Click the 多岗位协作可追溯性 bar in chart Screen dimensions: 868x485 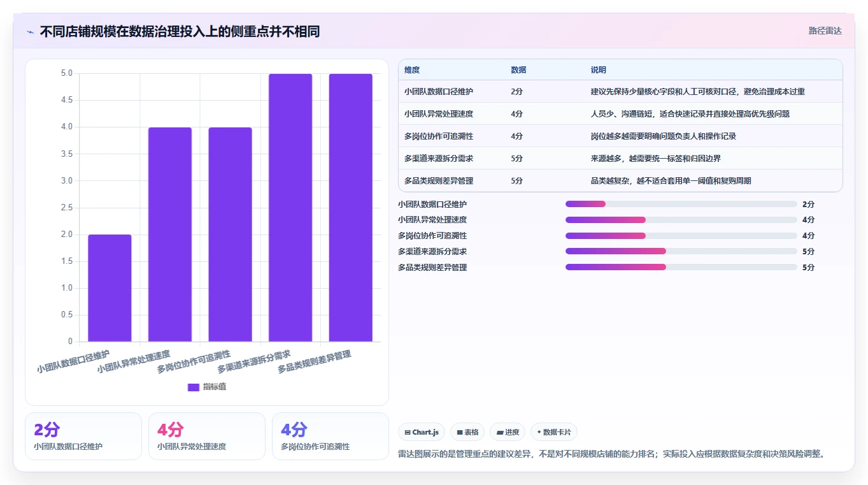(x=230, y=235)
